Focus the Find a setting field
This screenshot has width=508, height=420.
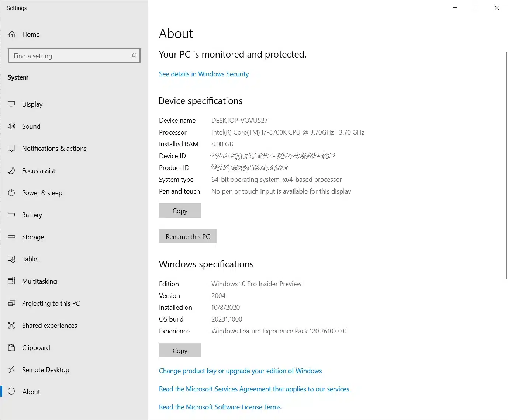pos(74,56)
